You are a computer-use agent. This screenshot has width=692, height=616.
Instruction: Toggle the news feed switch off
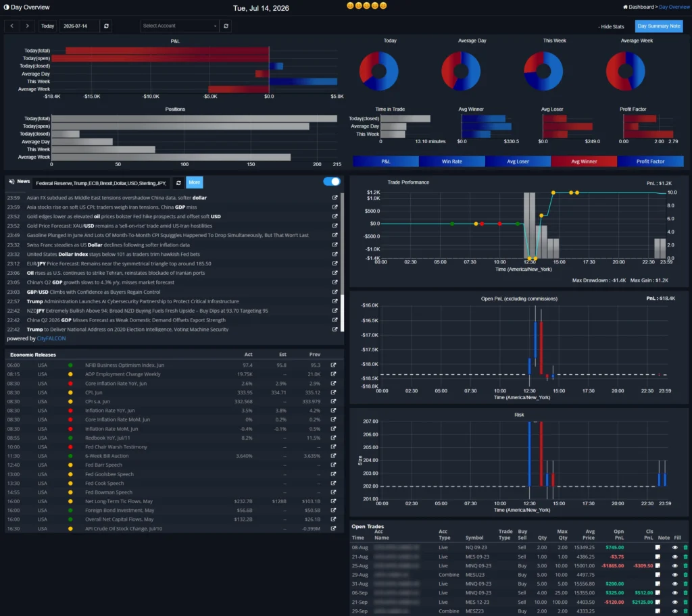coord(332,182)
